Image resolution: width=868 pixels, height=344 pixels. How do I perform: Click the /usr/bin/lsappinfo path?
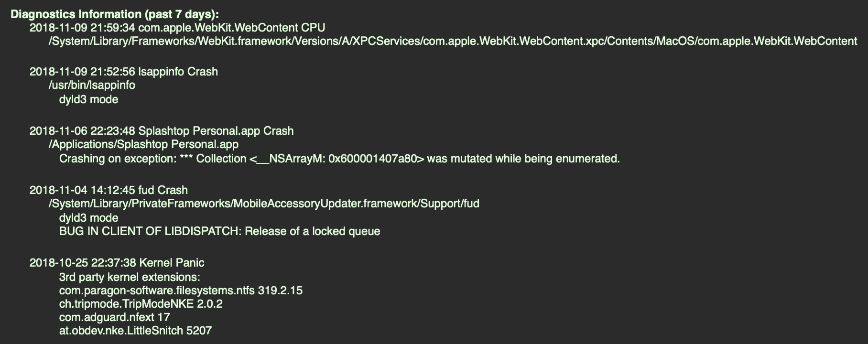pyautogui.click(x=92, y=85)
